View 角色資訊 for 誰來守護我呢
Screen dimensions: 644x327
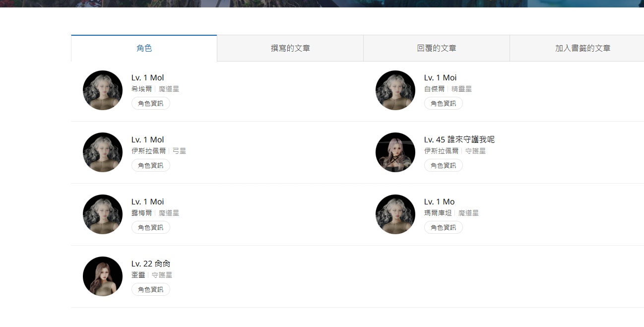pyautogui.click(x=443, y=165)
